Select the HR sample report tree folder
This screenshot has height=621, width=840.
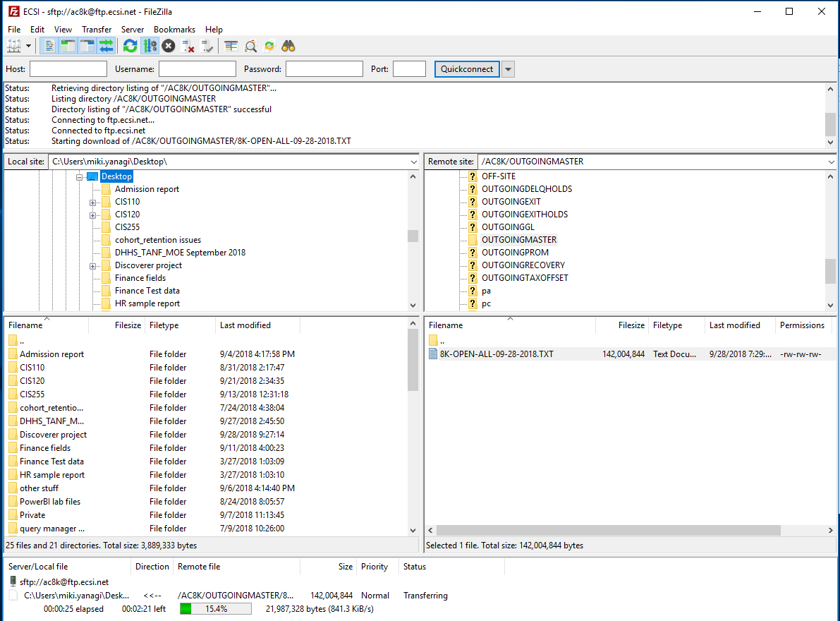tap(147, 303)
